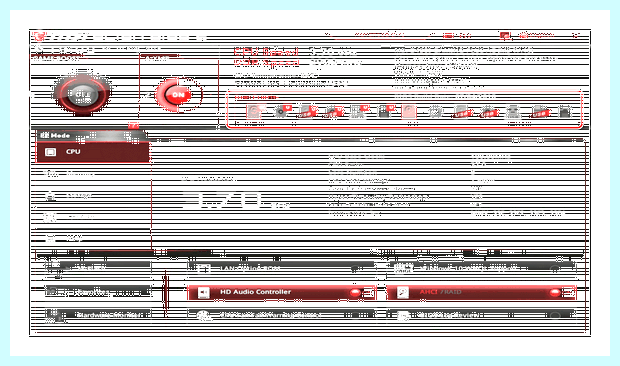Click the Memory module icon in the sidebar
The height and width of the screenshot is (366, 620).
coord(51,174)
